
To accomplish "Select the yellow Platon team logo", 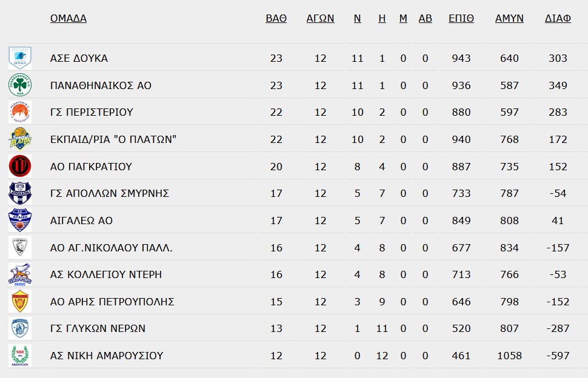I will [x=20, y=139].
